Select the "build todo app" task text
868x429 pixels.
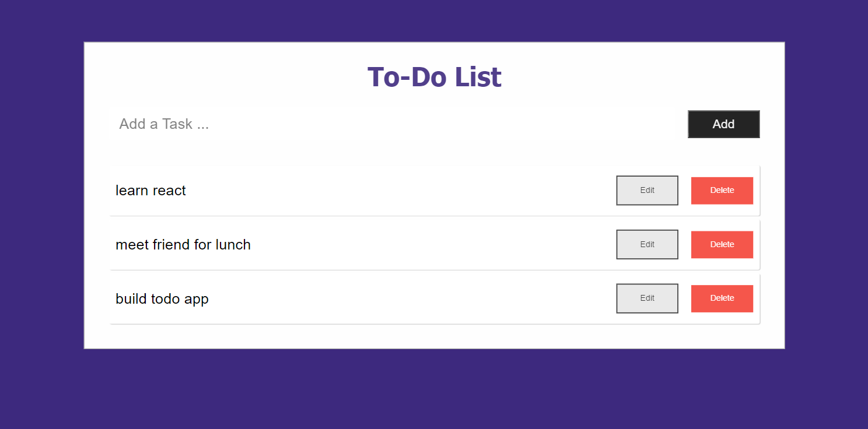pyautogui.click(x=162, y=299)
